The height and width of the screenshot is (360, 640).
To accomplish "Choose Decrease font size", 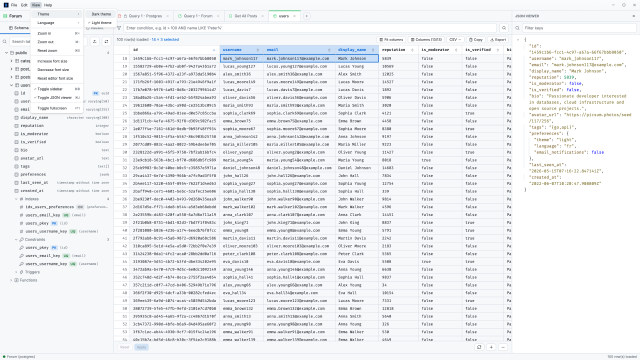I will pyautogui.click(x=58, y=70).
